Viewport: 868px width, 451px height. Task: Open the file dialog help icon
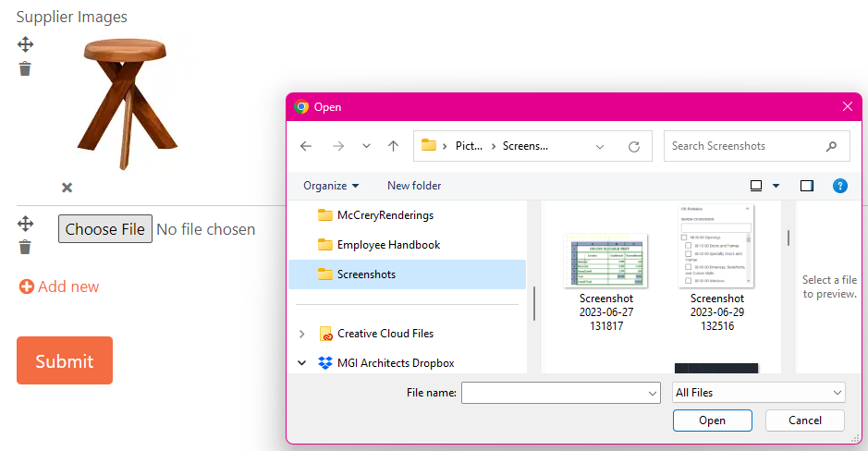pyautogui.click(x=839, y=186)
